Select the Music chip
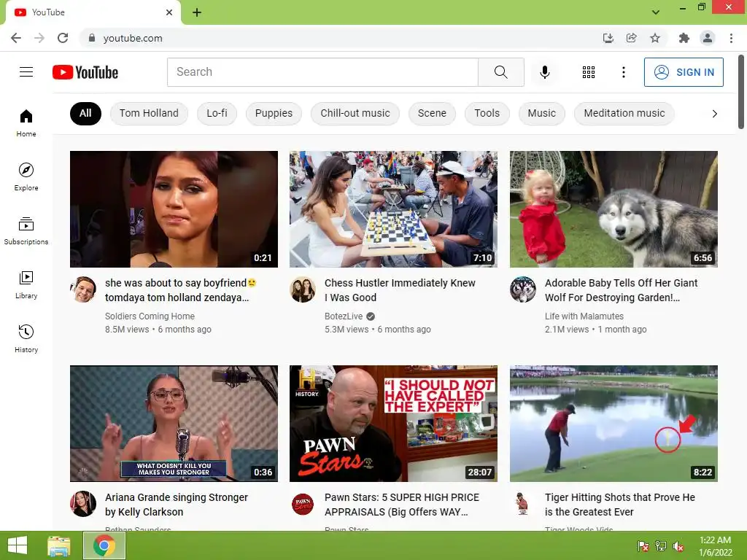 point(542,113)
